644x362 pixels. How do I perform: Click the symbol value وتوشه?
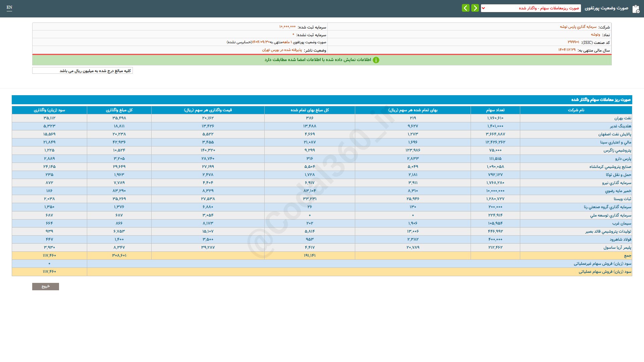[595, 35]
